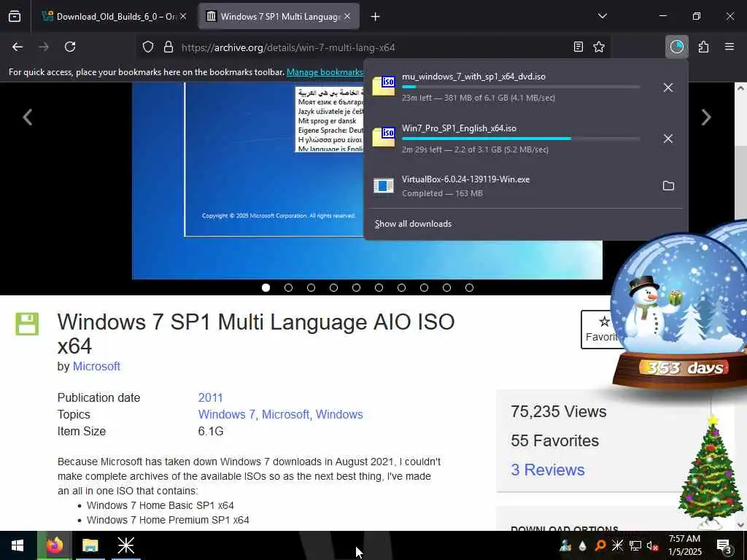Click the Favorite button
Viewport: 747px width, 560px height.
point(601,329)
